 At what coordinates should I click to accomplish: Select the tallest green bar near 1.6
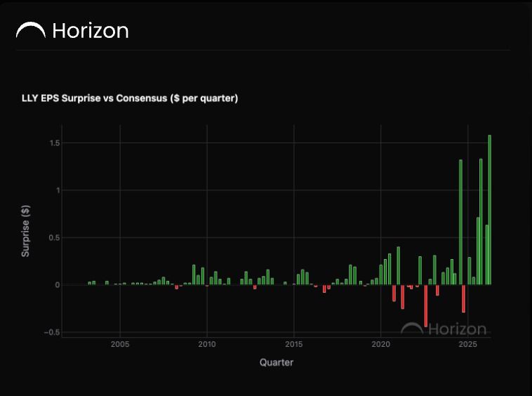(490, 210)
